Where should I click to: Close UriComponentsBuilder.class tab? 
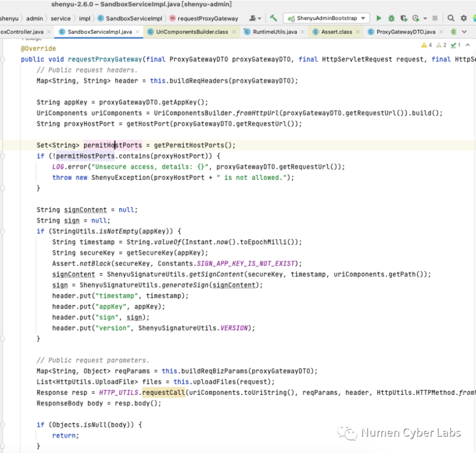234,32
